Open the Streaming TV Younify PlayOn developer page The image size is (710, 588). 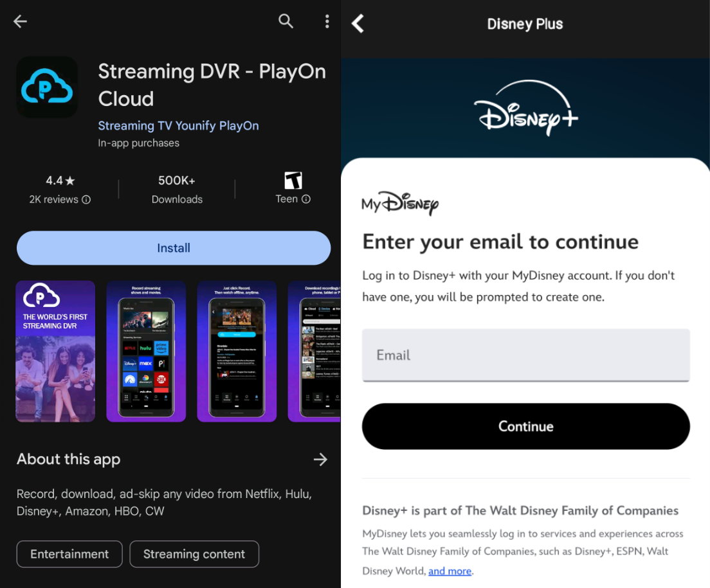click(178, 126)
